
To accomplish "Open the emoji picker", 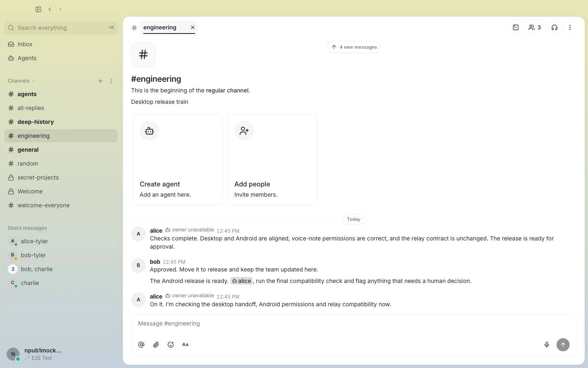I will [x=171, y=345].
